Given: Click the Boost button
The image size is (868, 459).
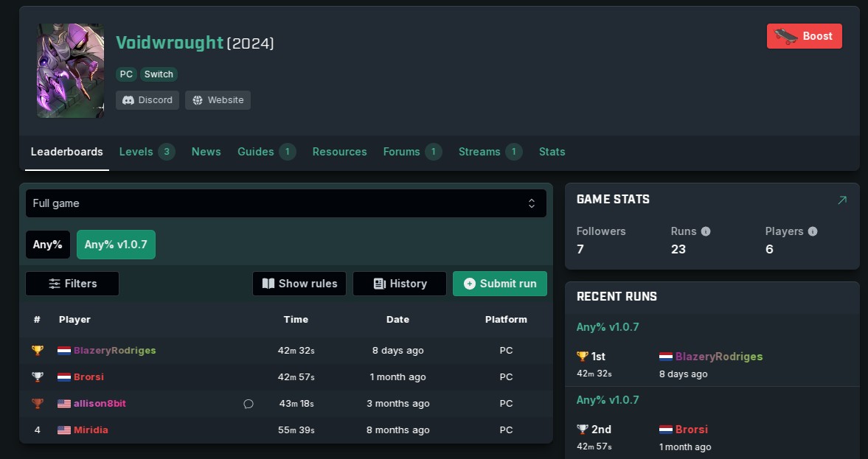Looking at the screenshot, I should click(x=805, y=36).
